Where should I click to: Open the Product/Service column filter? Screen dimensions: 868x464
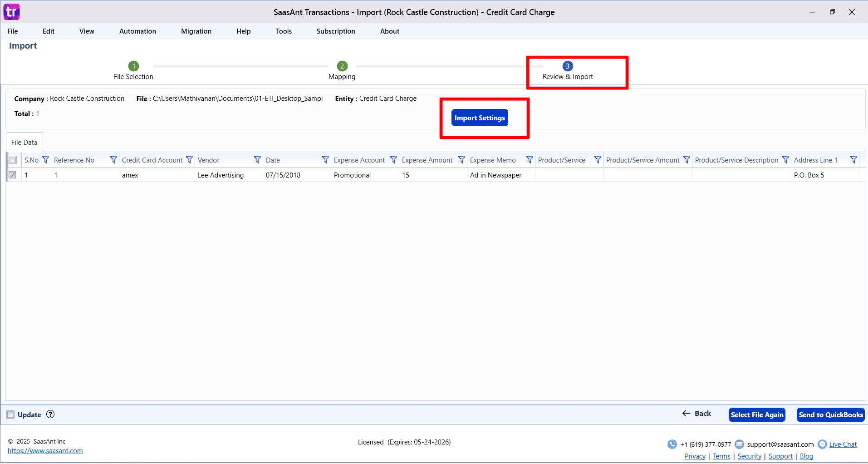pos(598,160)
